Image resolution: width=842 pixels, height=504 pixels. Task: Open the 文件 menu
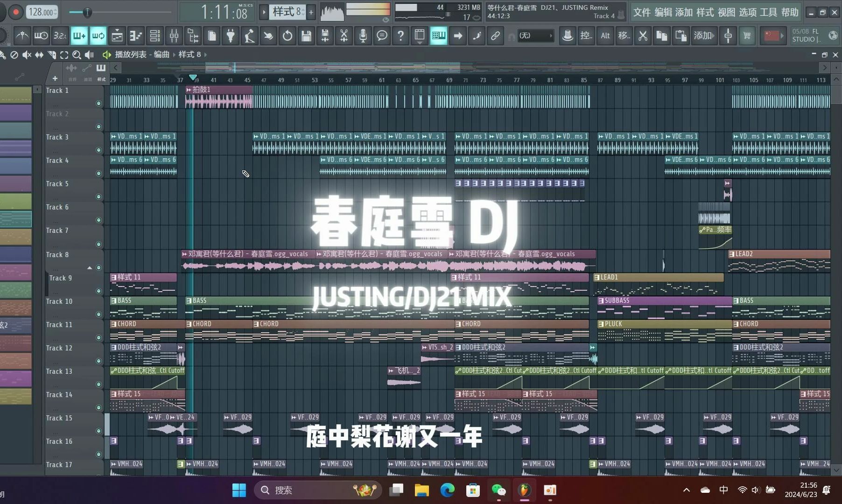coord(642,13)
